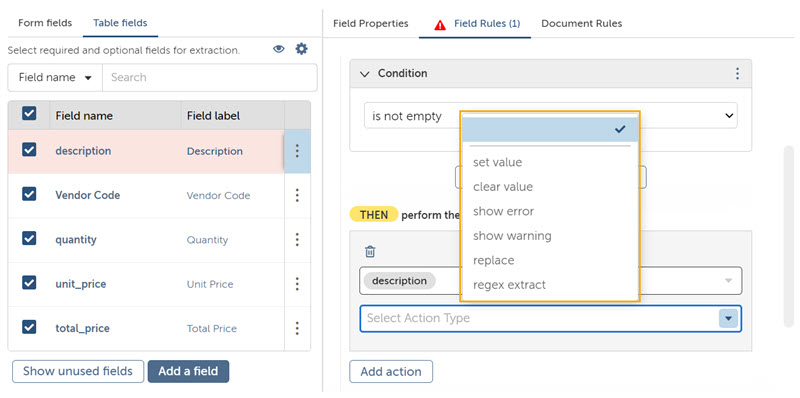Open the Document Rules tab

[x=582, y=23]
